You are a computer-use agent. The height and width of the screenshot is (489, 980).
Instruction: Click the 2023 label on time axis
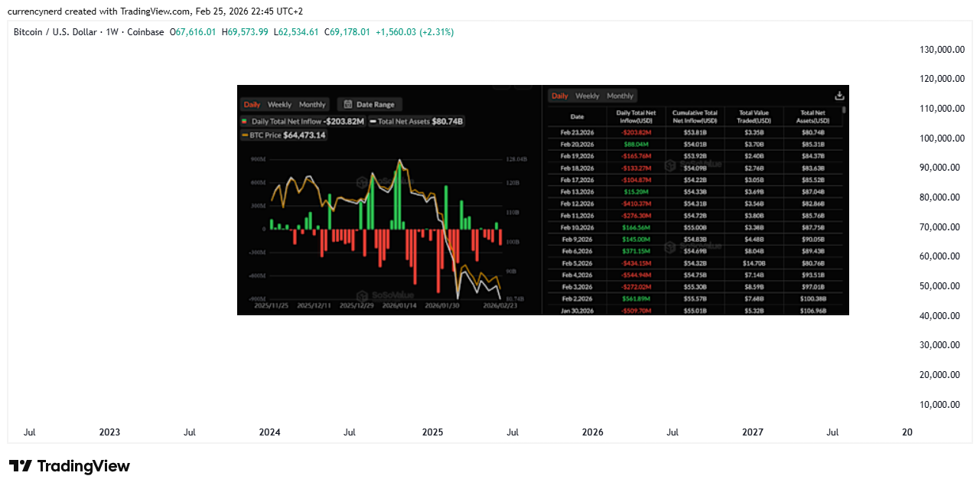109,432
